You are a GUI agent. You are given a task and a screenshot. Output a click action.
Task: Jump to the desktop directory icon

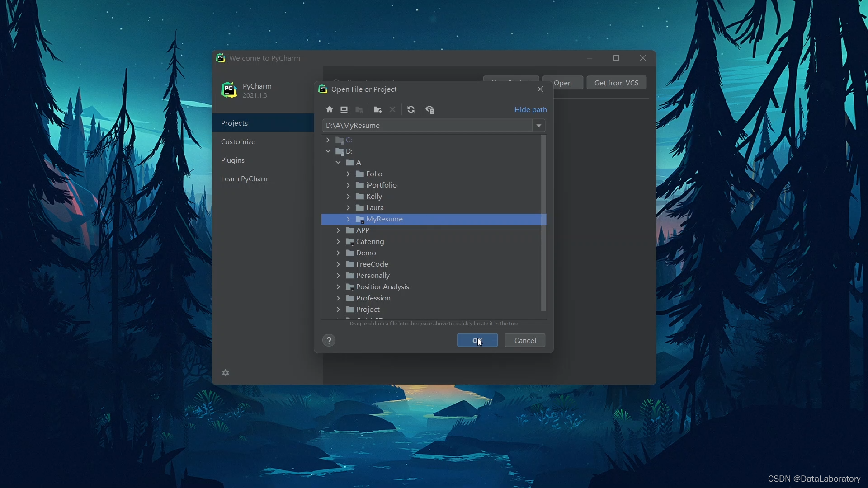click(344, 110)
